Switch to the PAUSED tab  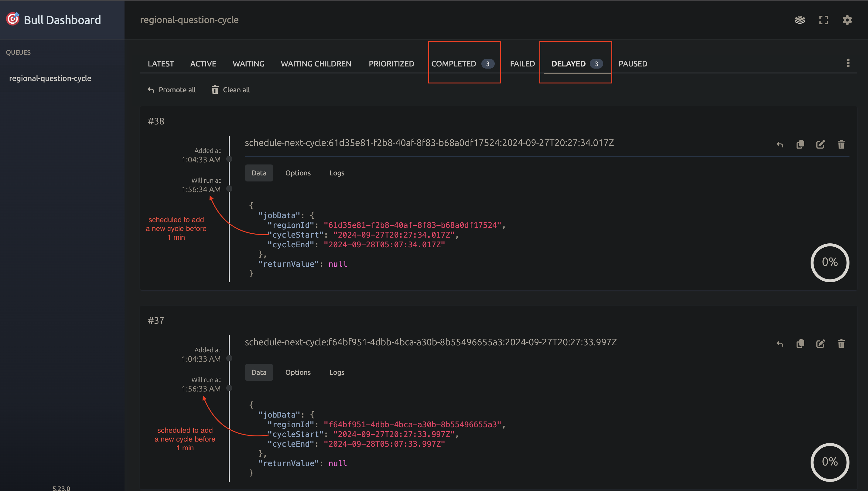tap(633, 64)
